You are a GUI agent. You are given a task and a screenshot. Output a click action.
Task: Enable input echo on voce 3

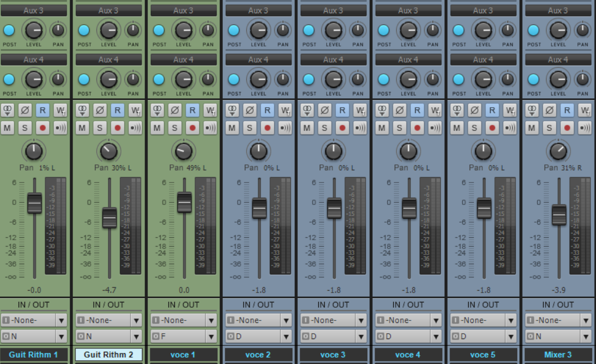coord(360,128)
